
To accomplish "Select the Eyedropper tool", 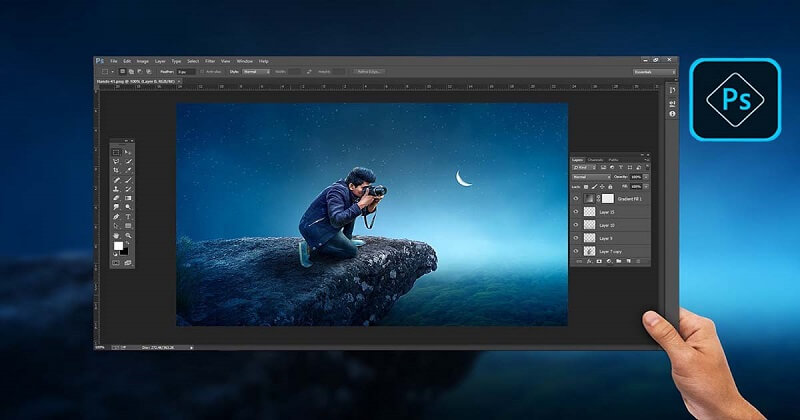I will 128,170.
